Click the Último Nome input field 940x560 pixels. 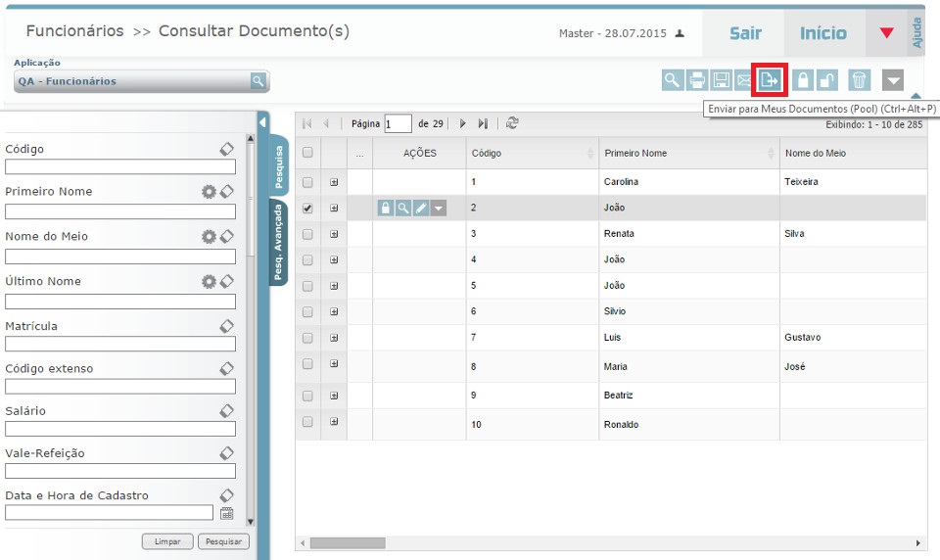click(x=119, y=301)
